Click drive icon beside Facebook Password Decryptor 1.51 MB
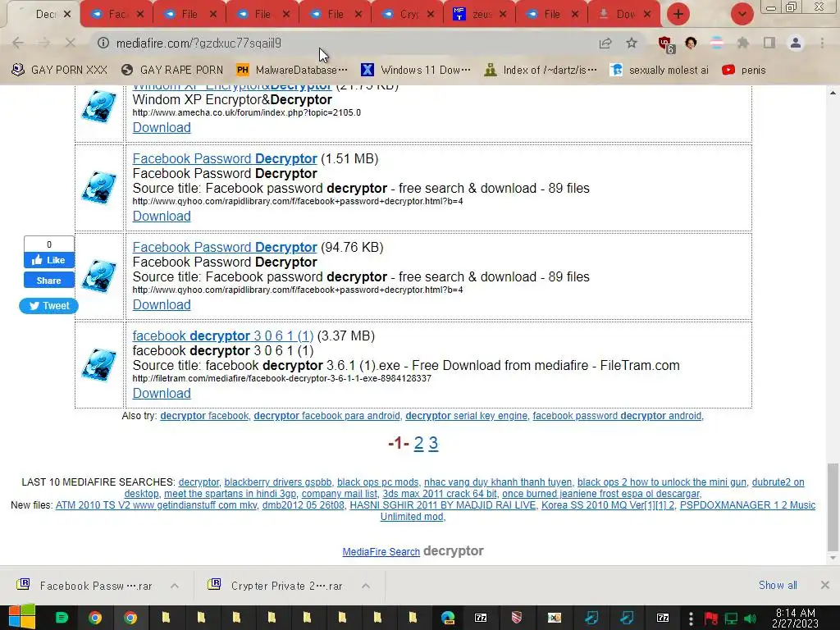 pos(99,188)
